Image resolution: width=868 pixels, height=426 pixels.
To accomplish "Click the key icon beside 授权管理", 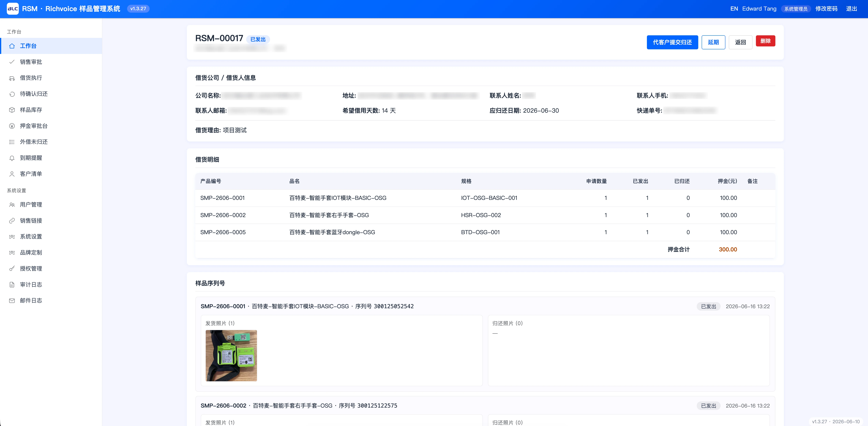I will click(12, 269).
